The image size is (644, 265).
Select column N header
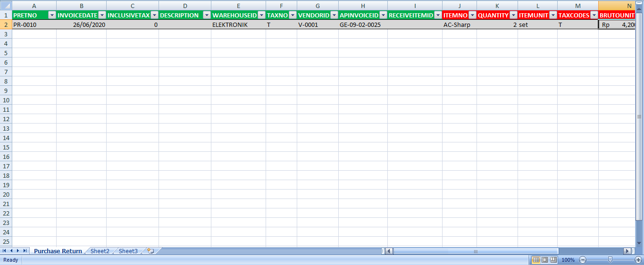(x=617, y=6)
